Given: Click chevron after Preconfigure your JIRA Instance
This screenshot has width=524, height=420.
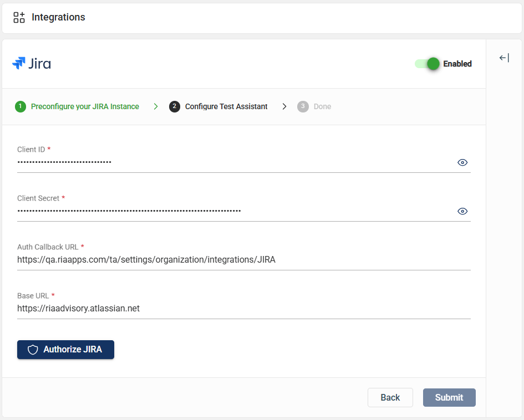Looking at the screenshot, I should (156, 106).
